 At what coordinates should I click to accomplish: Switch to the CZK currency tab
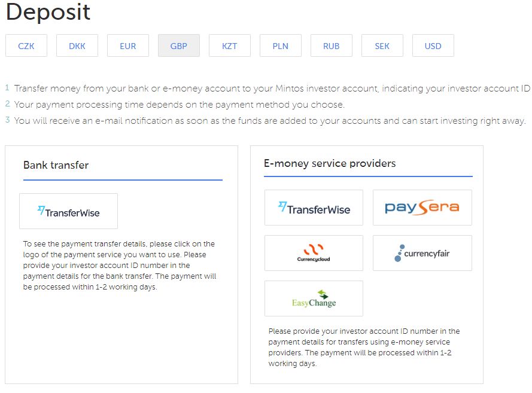coord(26,45)
